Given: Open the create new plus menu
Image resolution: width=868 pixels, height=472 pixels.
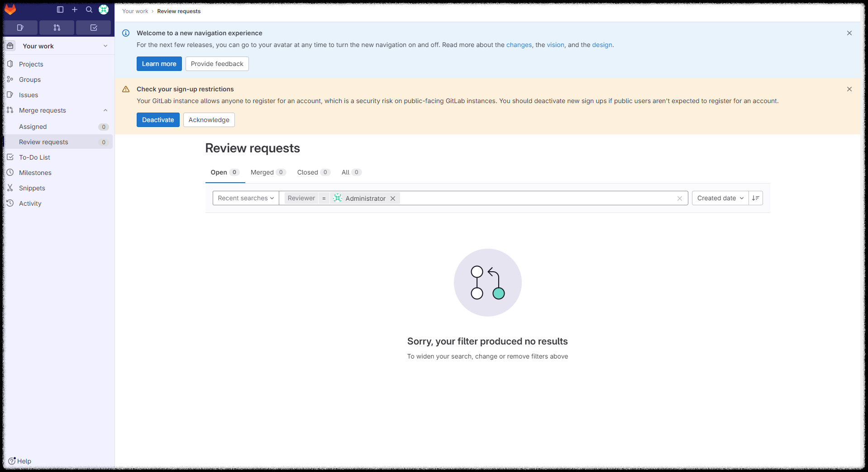Looking at the screenshot, I should point(75,9).
